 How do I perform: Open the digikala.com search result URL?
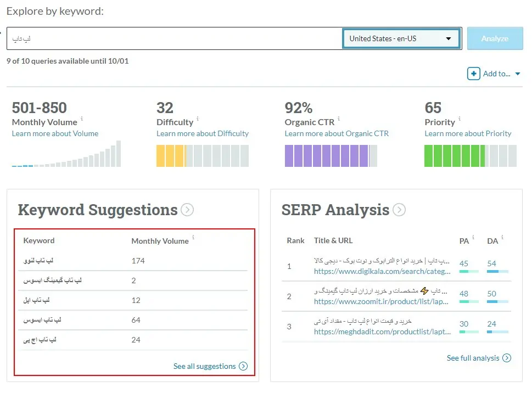pyautogui.click(x=382, y=271)
